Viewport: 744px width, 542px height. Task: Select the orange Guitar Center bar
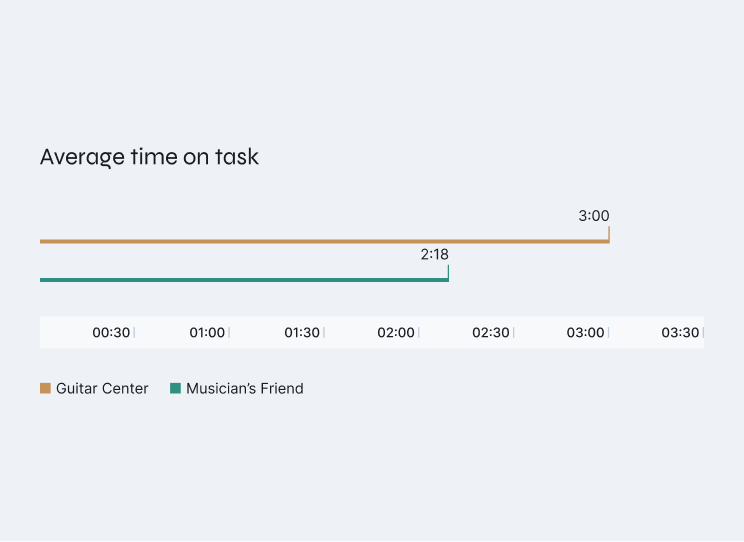click(x=324, y=241)
